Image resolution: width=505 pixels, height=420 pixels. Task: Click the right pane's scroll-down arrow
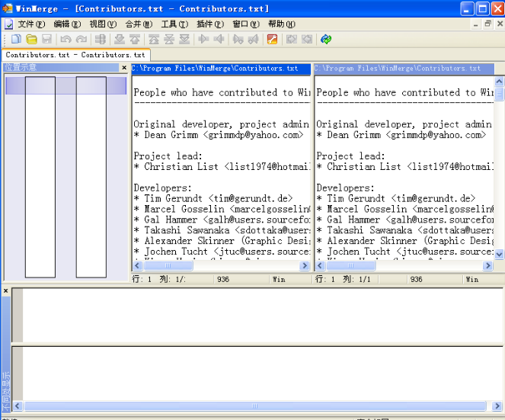pyautogui.click(x=499, y=255)
